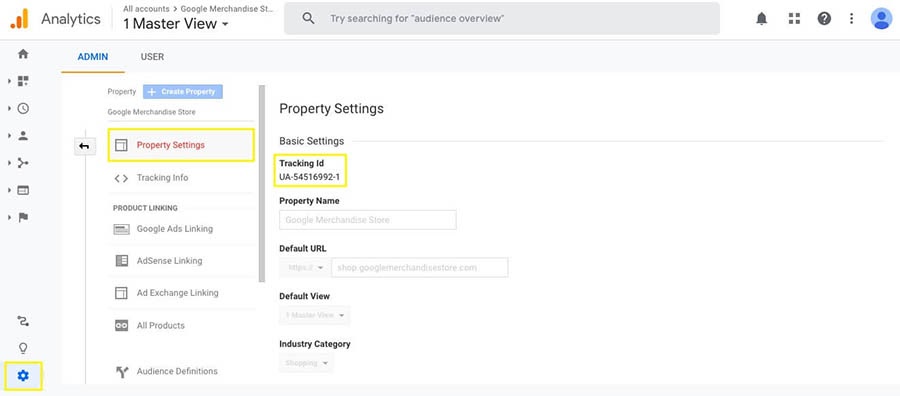Open the Audience person icon
Image resolution: width=900 pixels, height=396 pixels.
click(23, 136)
